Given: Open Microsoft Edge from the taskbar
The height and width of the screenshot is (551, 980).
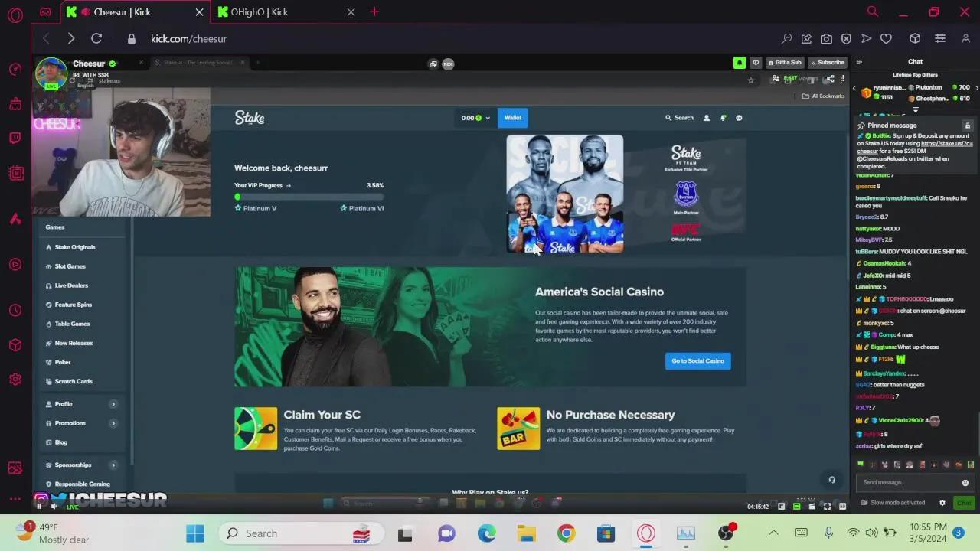Looking at the screenshot, I should [487, 533].
